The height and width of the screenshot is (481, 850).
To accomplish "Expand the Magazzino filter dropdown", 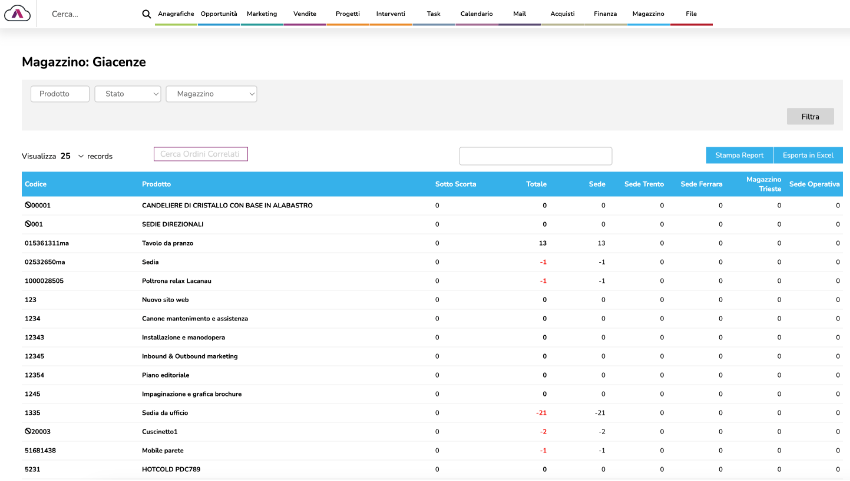I will (211, 94).
